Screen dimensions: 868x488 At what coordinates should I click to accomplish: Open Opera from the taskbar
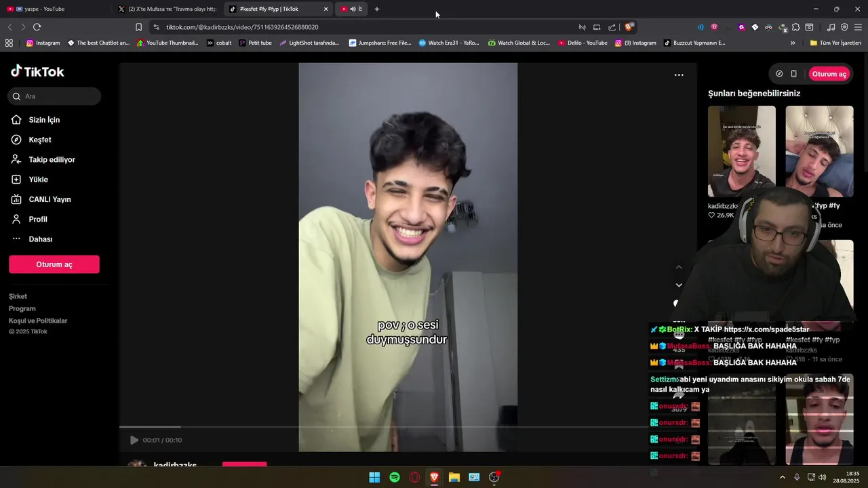(414, 477)
